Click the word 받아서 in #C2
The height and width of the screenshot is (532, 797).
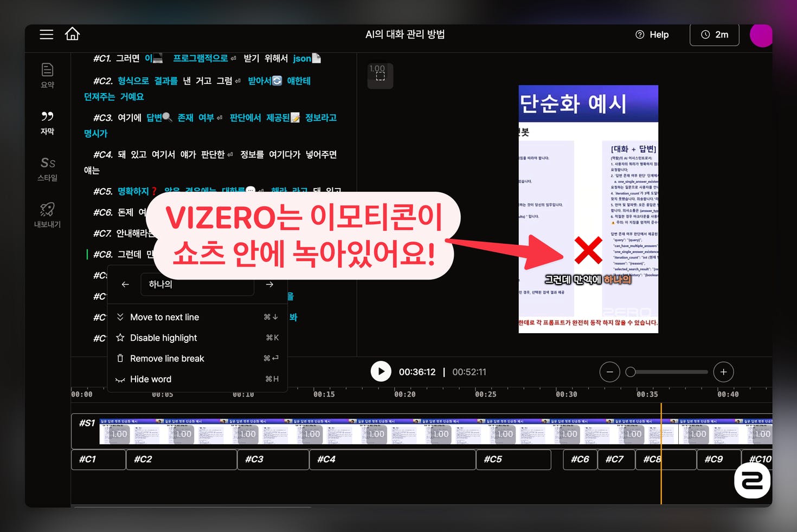coord(259,81)
